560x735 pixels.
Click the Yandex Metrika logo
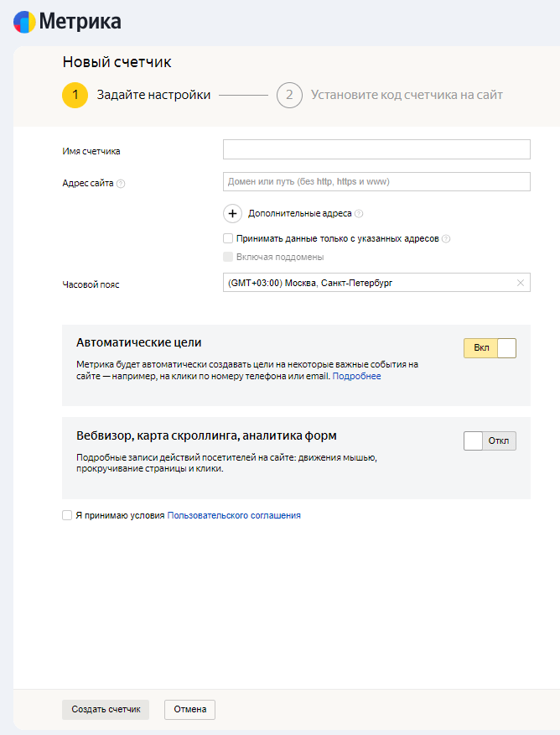[67, 22]
